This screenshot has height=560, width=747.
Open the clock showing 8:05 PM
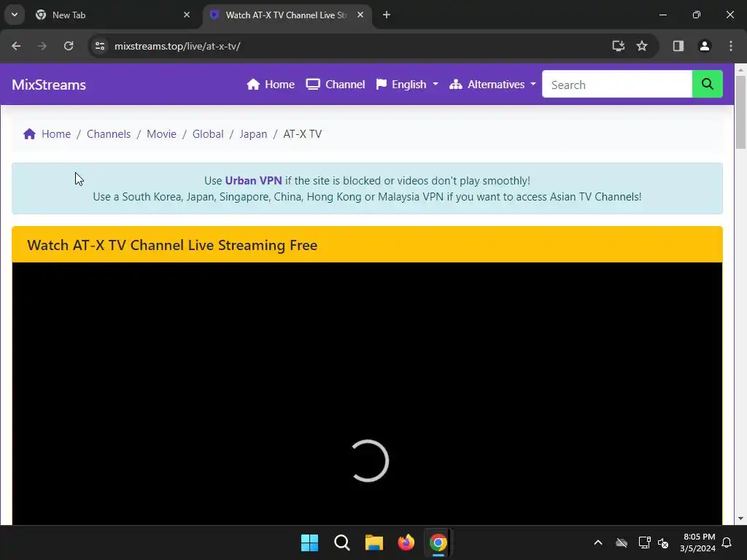(x=698, y=542)
